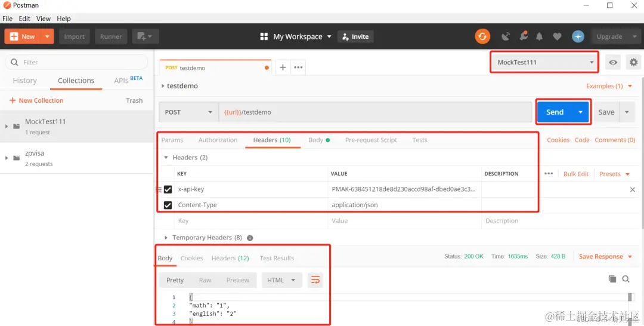Toggle the response word wrap icon

coord(315,280)
